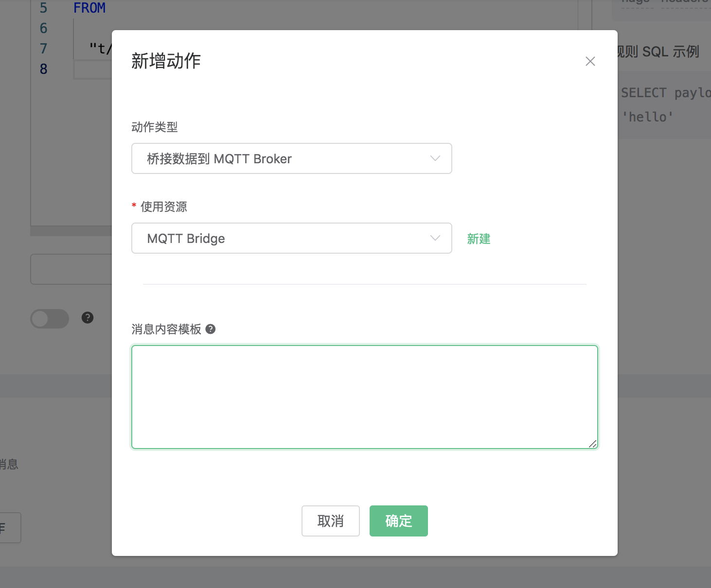Open the MQTT Bridge resource selector
This screenshot has height=588, width=711.
pyautogui.click(x=282, y=238)
